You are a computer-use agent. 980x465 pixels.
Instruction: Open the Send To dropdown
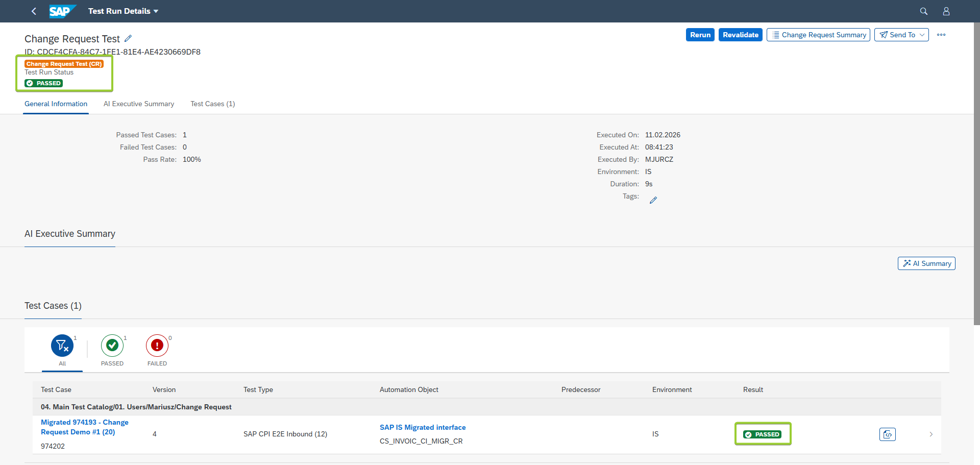click(901, 35)
